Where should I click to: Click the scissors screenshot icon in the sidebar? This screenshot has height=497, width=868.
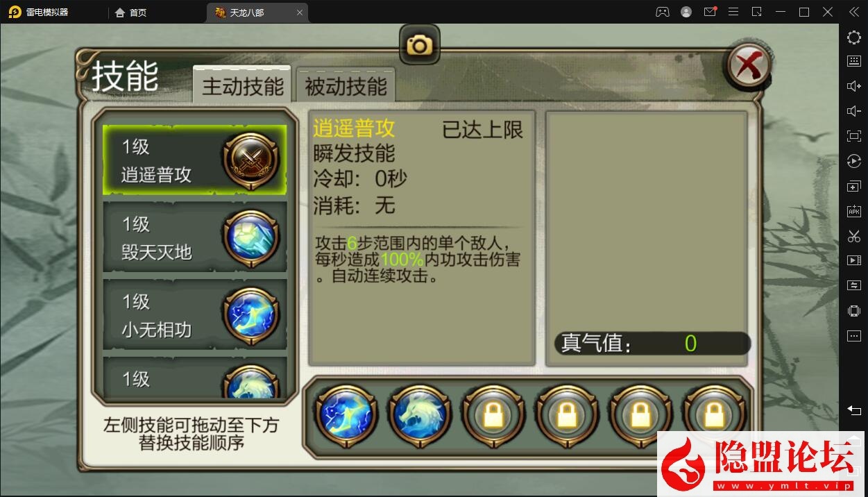click(854, 236)
